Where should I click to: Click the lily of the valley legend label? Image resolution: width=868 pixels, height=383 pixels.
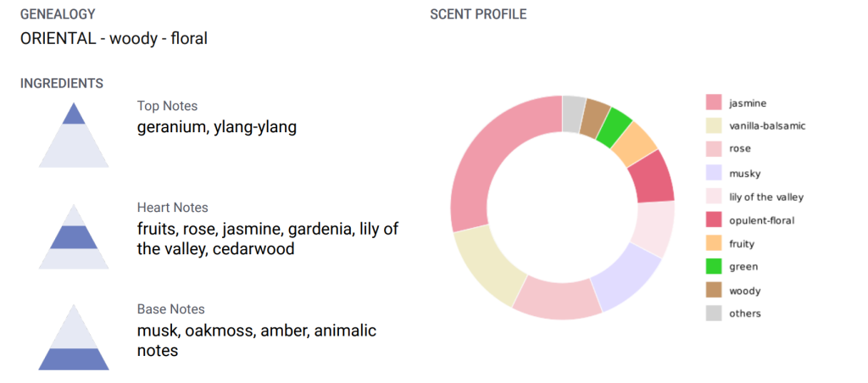point(766,197)
